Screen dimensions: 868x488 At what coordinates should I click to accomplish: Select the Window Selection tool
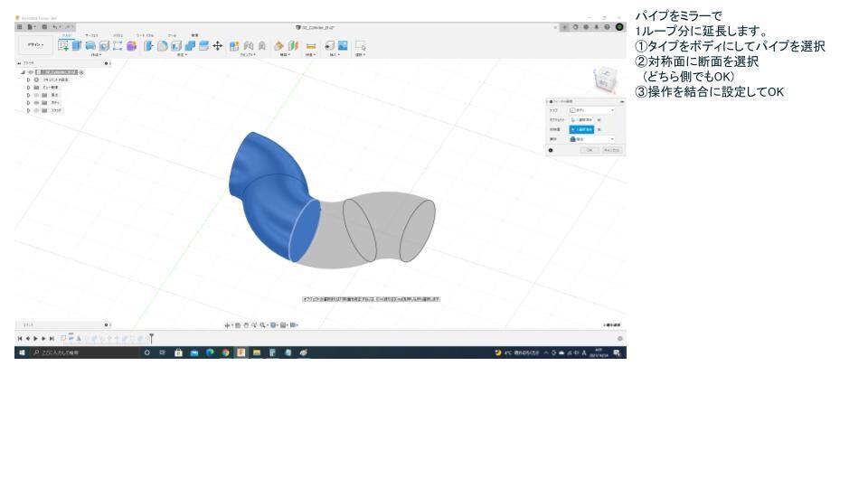pyautogui.click(x=360, y=45)
